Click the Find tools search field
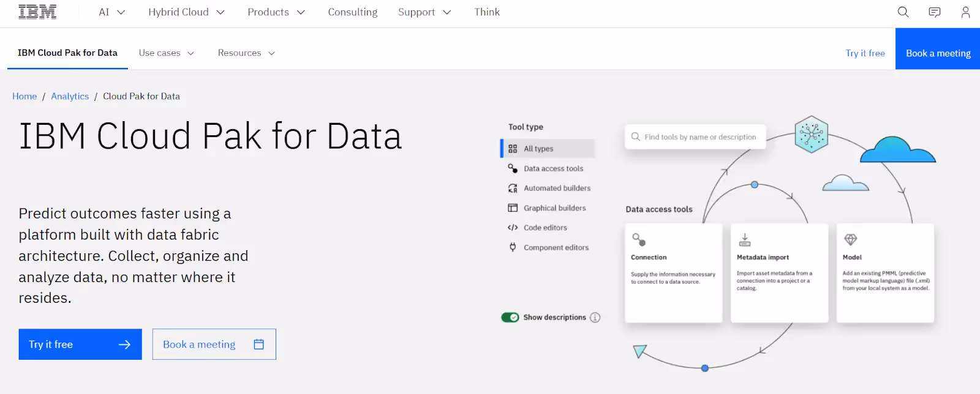The height and width of the screenshot is (394, 980). tap(695, 137)
